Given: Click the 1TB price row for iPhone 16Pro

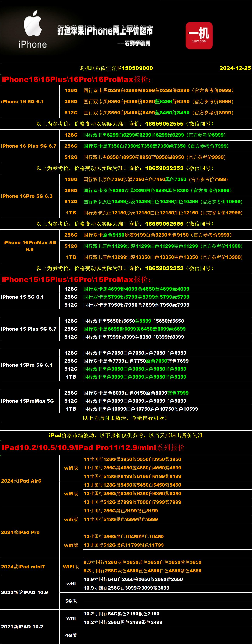Looking at the screenshot, I should [163, 213].
